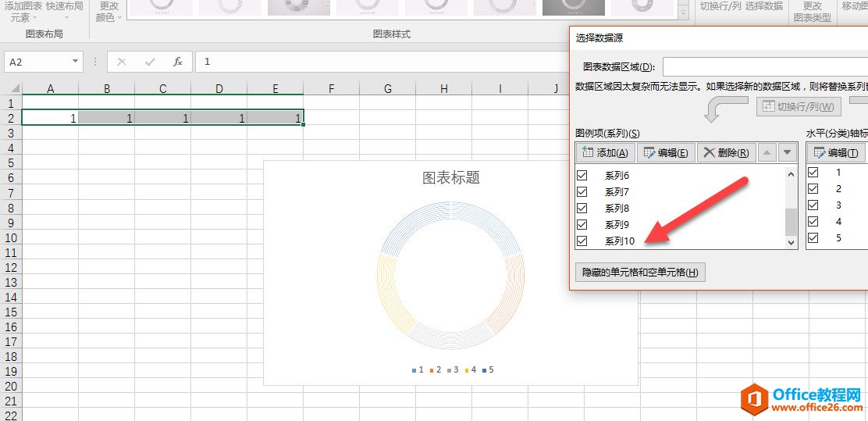Open Hidden and Empty Cells (隐藏的单元格和空单元格)

coord(640,272)
